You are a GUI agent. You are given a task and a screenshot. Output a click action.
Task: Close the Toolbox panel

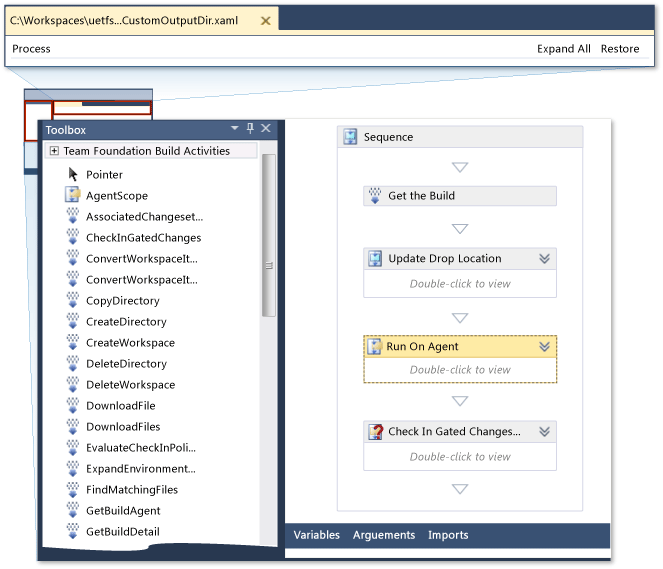point(266,128)
